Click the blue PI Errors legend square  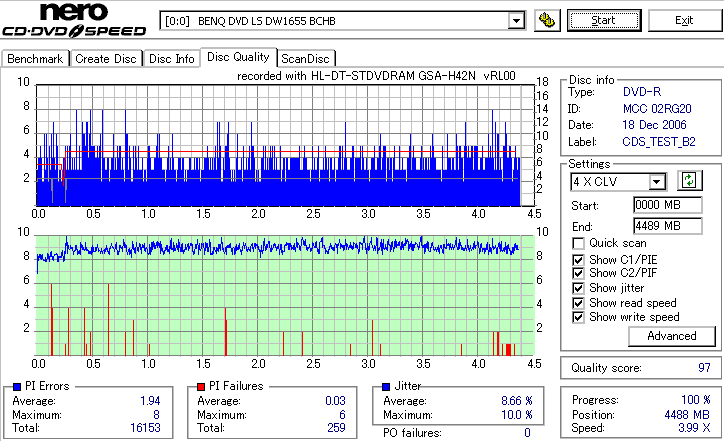[18, 387]
